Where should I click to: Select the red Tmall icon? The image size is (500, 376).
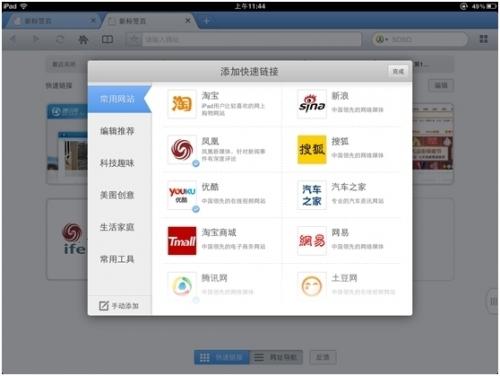[x=182, y=241]
